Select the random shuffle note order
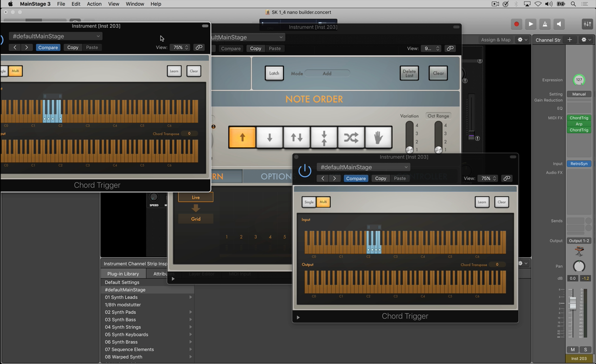Viewport: 596px width, 364px height. [351, 137]
